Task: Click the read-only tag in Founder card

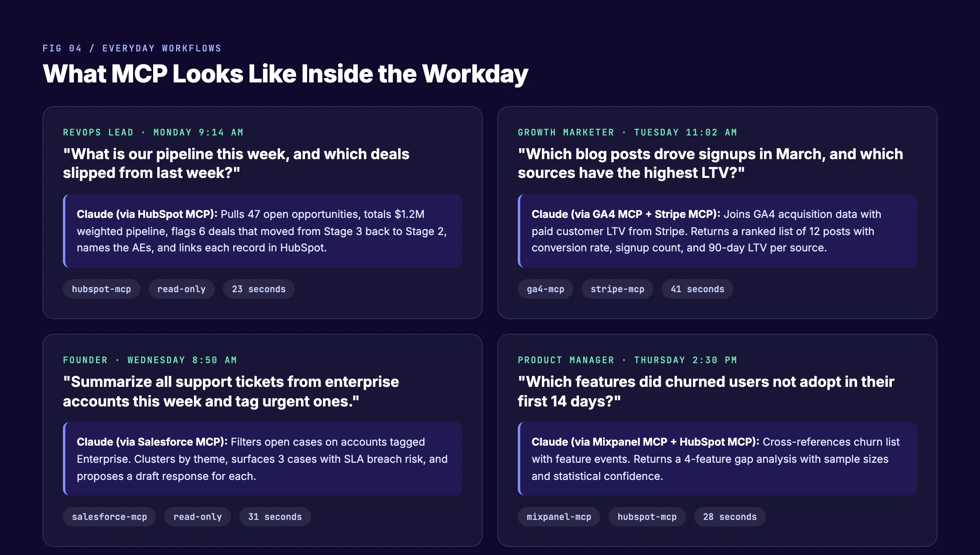Action: point(198,517)
